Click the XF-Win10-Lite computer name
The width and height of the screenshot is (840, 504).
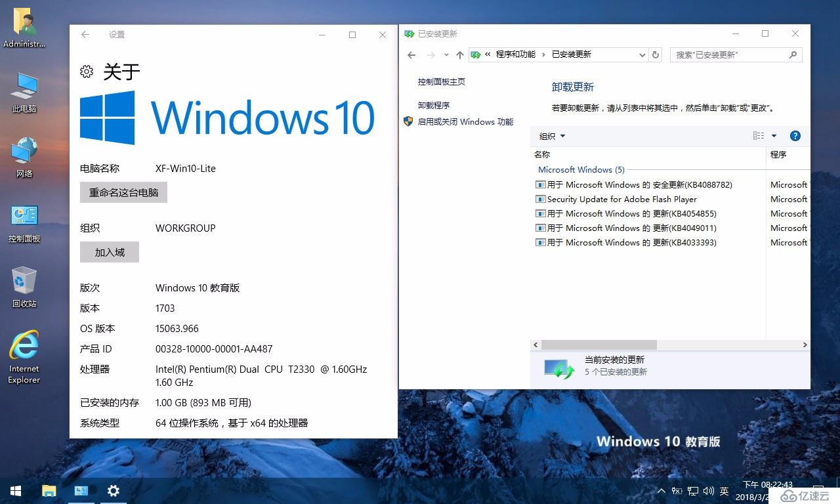(186, 169)
